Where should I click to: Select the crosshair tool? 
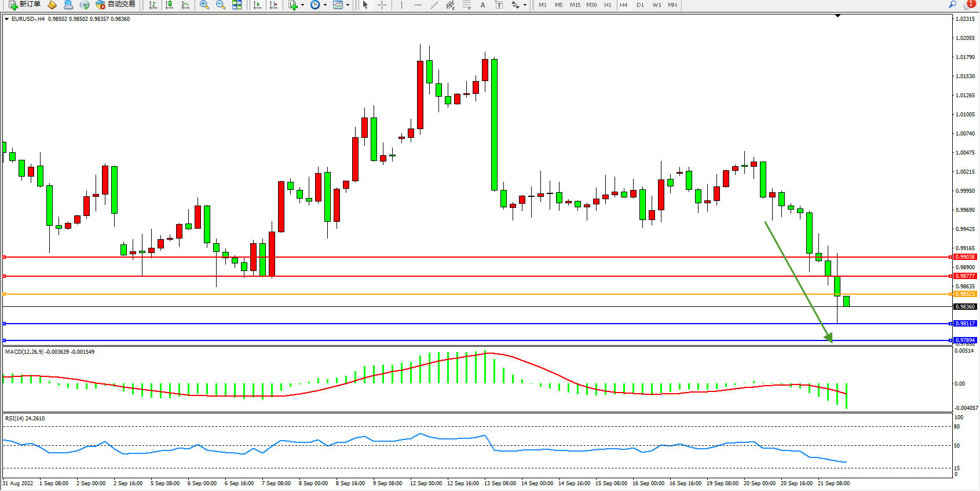click(382, 5)
